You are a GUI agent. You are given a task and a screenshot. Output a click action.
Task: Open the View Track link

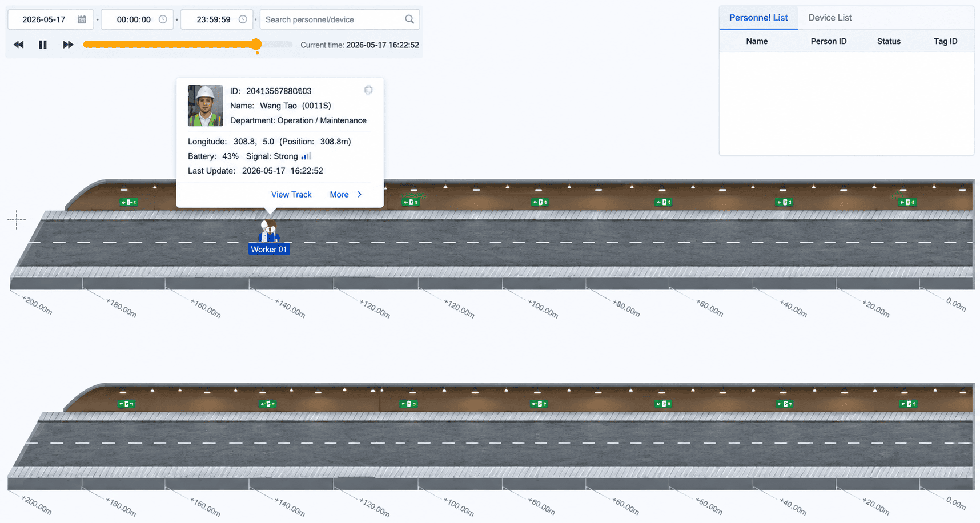(x=291, y=195)
